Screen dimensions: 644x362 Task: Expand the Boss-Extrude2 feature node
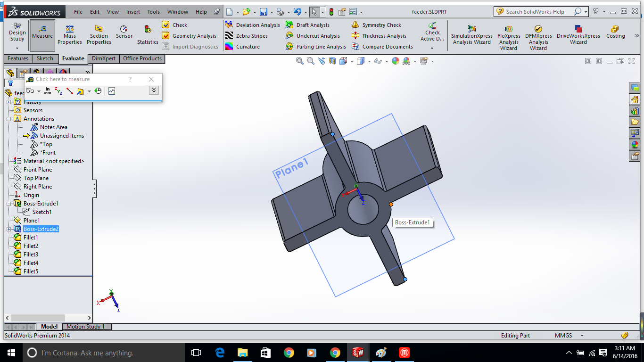tap(8, 229)
